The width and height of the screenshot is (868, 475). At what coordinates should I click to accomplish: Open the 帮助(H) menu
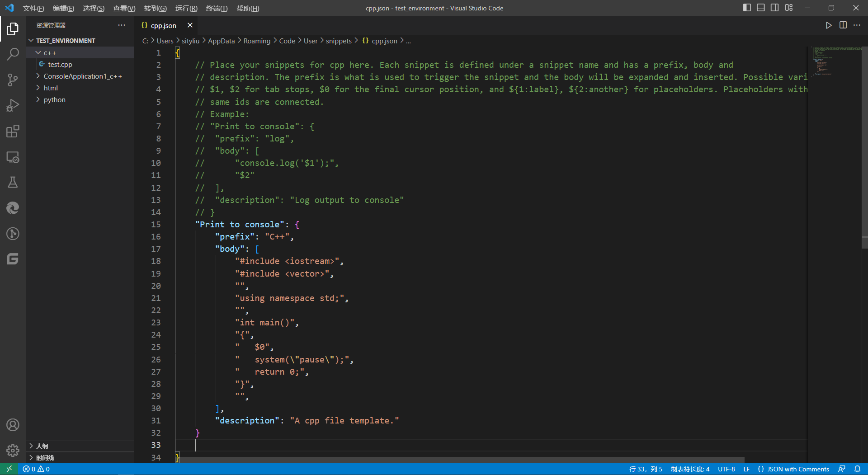click(248, 8)
